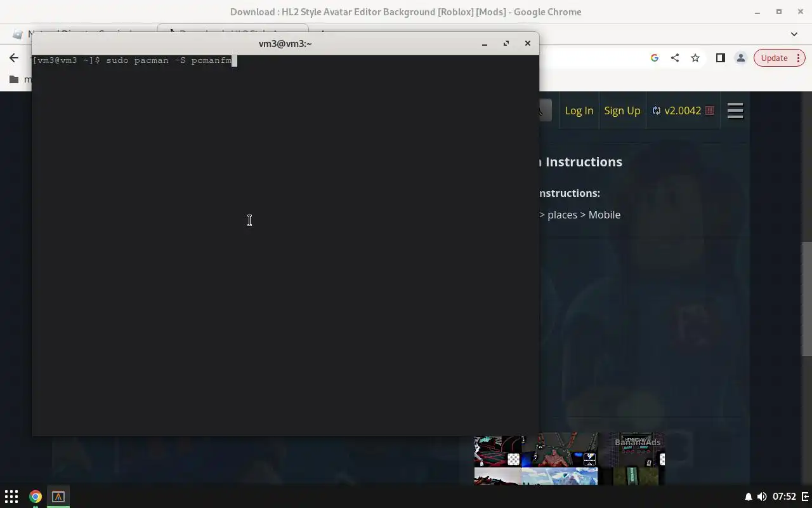The image size is (812, 508).
Task: Click the v2.0042 version link
Action: pyautogui.click(x=683, y=110)
